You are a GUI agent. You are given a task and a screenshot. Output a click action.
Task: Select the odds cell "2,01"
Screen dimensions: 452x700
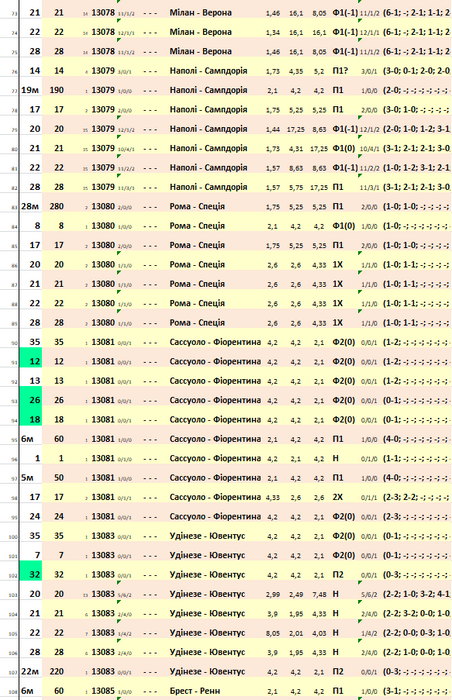point(296,633)
